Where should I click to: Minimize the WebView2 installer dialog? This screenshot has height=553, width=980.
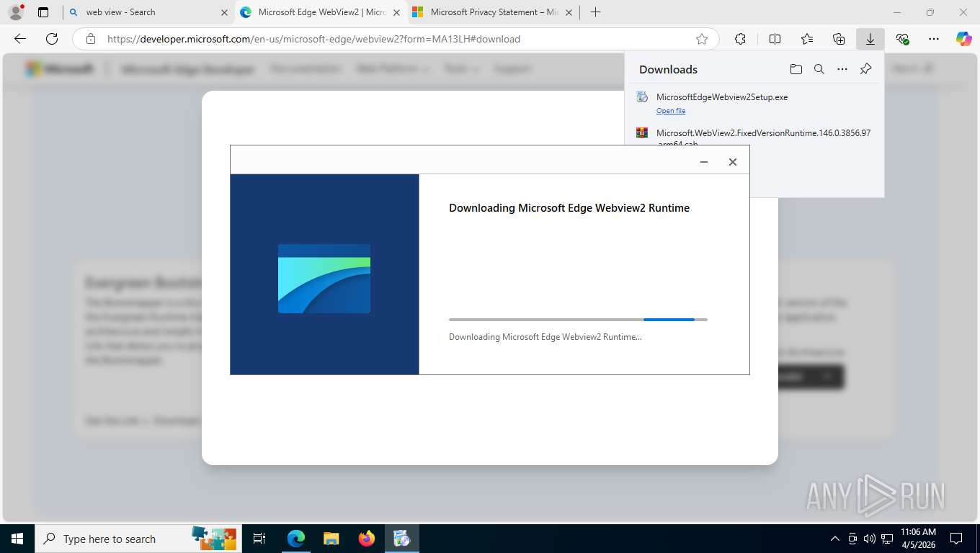[704, 162]
